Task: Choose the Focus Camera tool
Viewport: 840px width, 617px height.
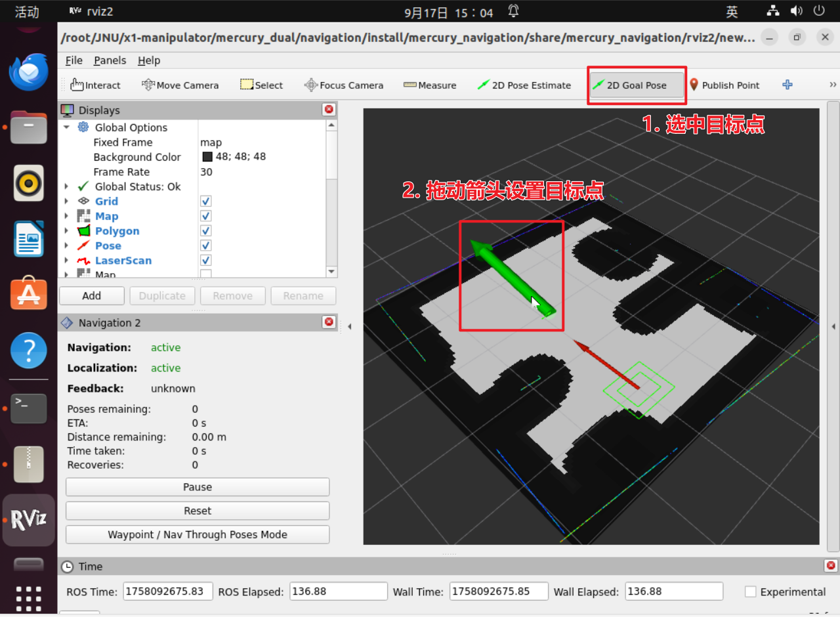Action: 344,85
